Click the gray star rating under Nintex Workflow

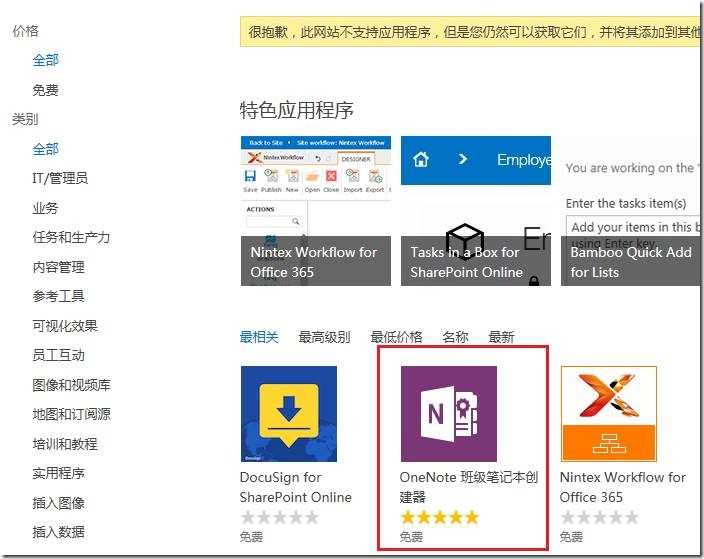(599, 517)
